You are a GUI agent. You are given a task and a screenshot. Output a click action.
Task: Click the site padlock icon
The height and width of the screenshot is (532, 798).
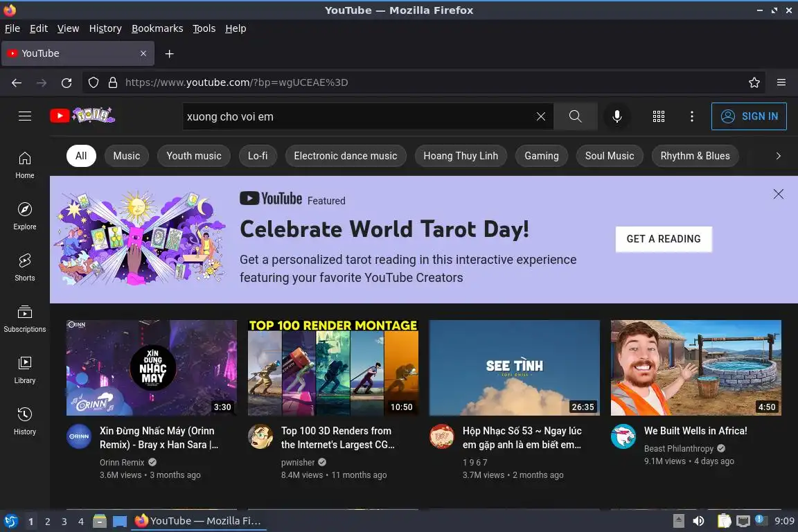click(112, 82)
